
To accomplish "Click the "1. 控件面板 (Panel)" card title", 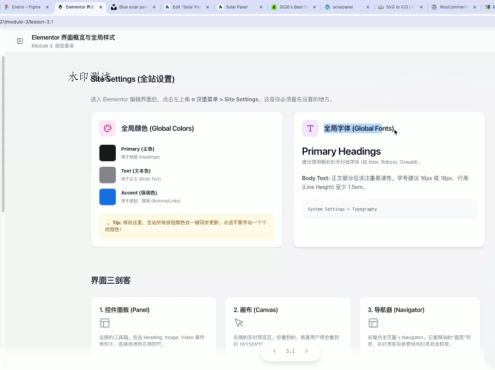I will (124, 310).
